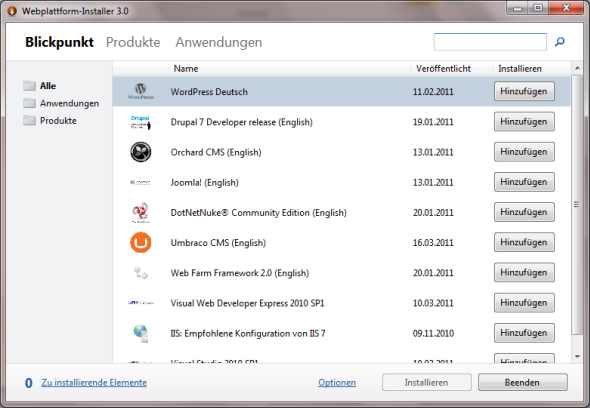
Task: Select IIS: Empfohlene Konfiguration von IIS 7
Action: pos(248,333)
